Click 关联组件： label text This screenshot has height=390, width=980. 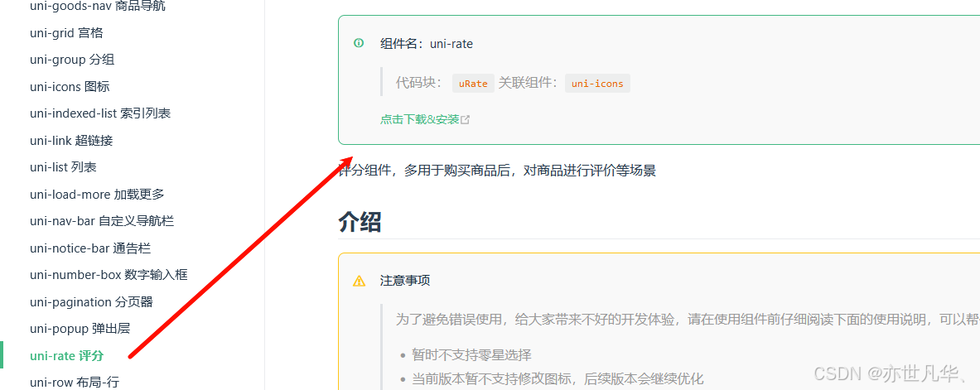point(529,83)
